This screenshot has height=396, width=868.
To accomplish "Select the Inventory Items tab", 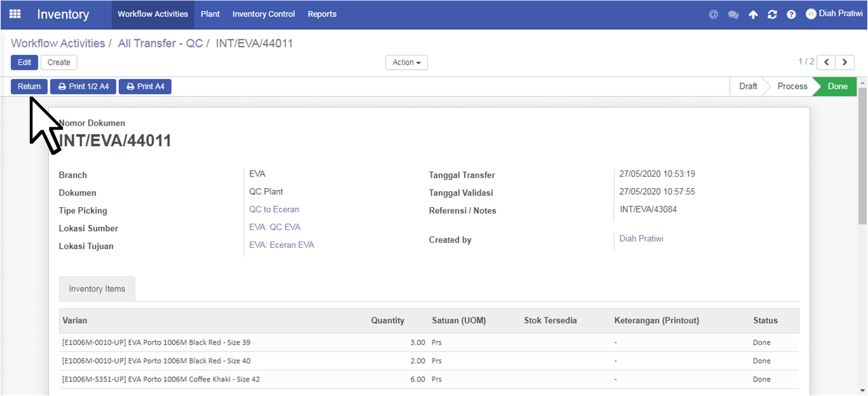I will [x=97, y=289].
